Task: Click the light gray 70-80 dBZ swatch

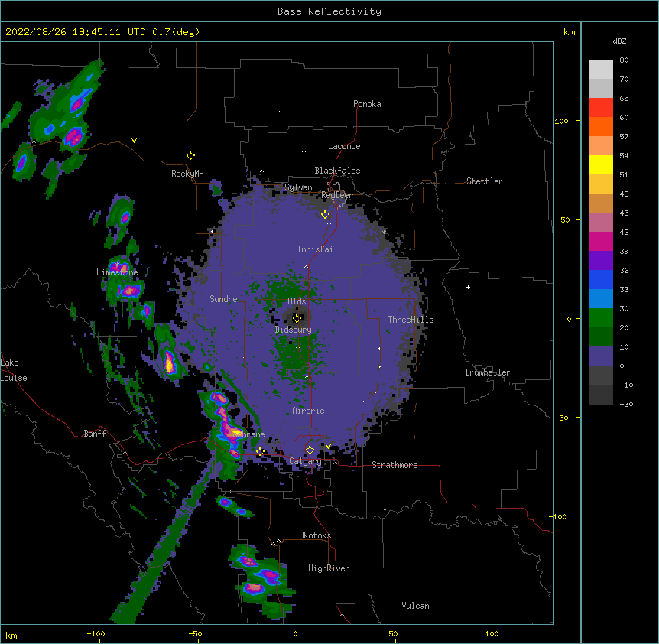Action: (x=601, y=70)
